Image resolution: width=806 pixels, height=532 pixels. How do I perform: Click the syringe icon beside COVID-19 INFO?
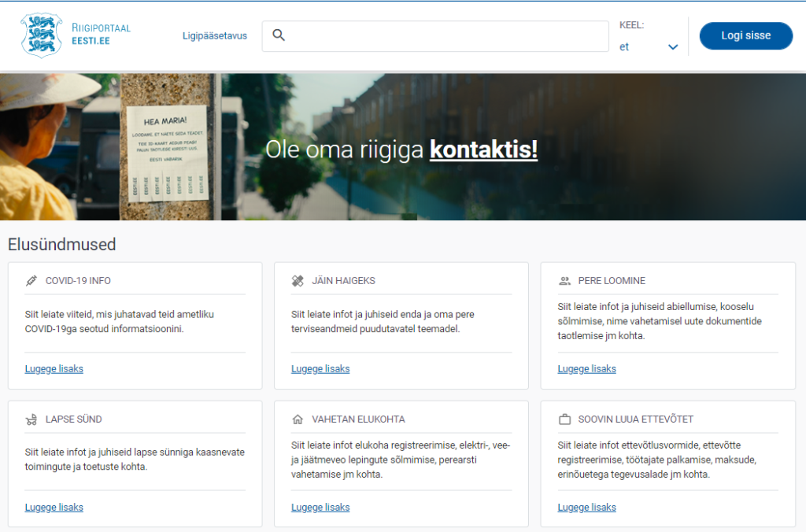31,281
